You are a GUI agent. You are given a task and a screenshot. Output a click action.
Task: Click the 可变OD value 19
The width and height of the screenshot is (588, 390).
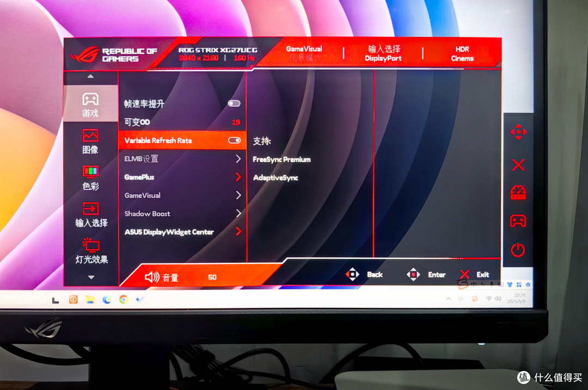[x=236, y=122]
